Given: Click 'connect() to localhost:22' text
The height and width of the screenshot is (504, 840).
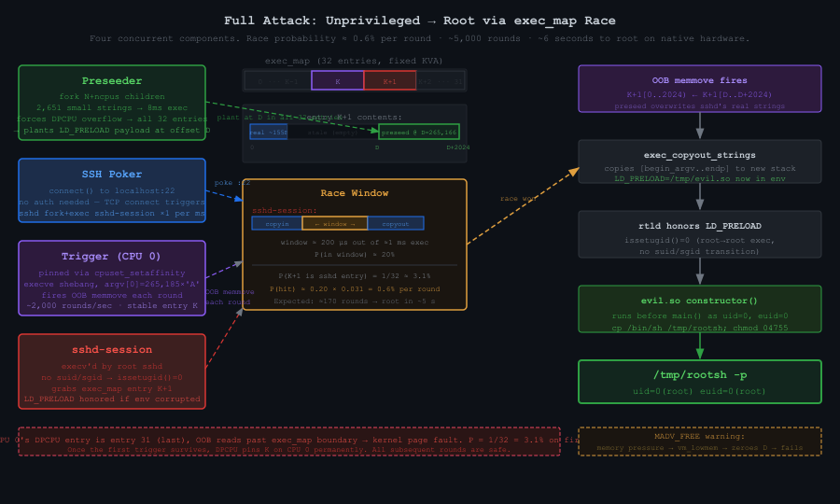Looking at the screenshot, I should 112,190.
